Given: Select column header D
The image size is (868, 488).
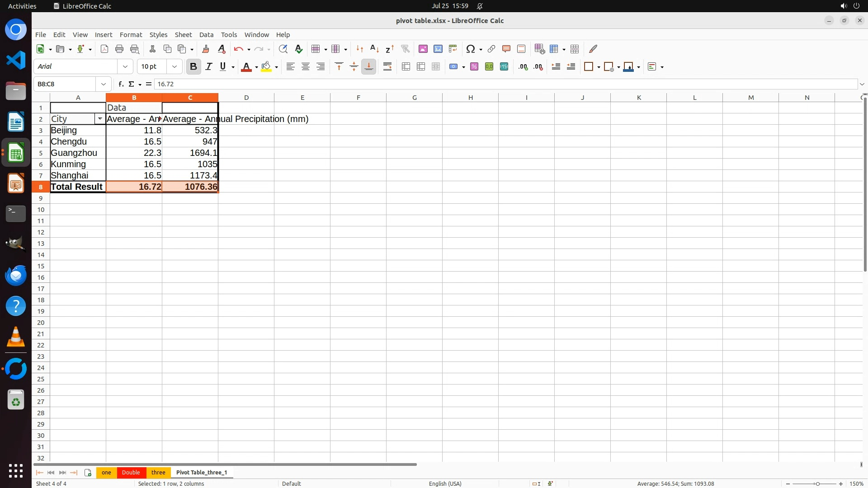Looking at the screenshot, I should tap(246, 97).
